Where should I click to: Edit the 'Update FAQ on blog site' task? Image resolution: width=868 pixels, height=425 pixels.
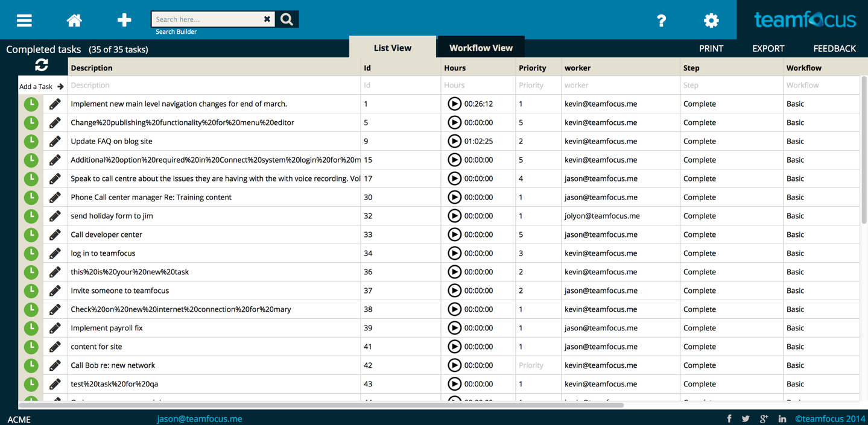coord(55,142)
